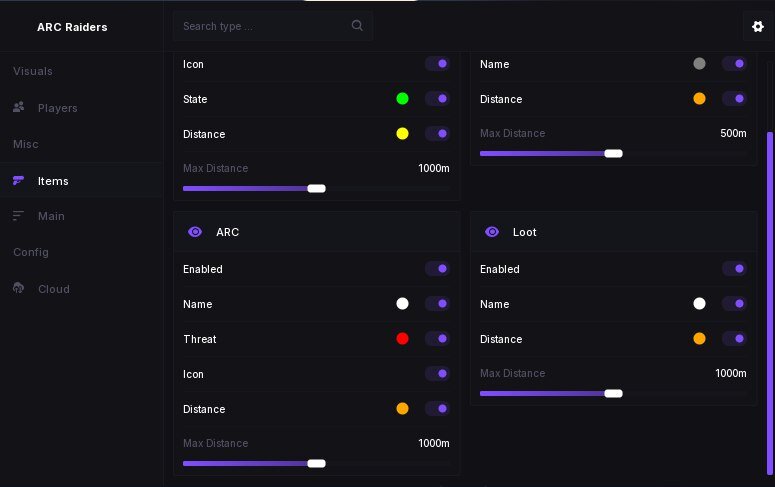Click the purple vertical scrollbar
This screenshot has width=775, height=487.
point(770,303)
